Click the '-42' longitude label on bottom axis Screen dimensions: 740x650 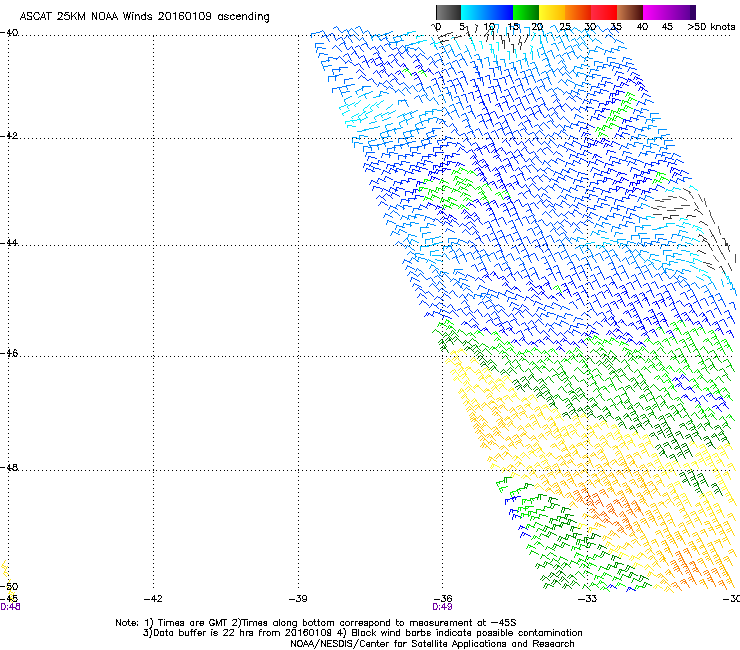(x=153, y=599)
